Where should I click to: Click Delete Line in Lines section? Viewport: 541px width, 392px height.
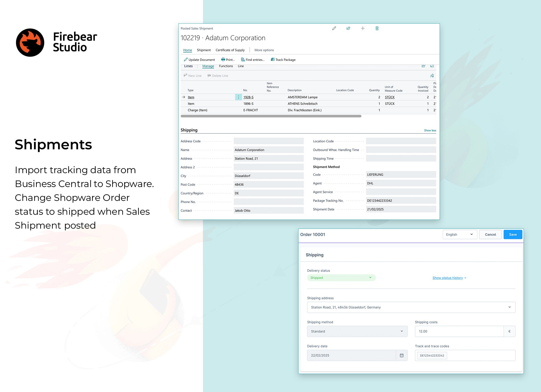click(218, 76)
